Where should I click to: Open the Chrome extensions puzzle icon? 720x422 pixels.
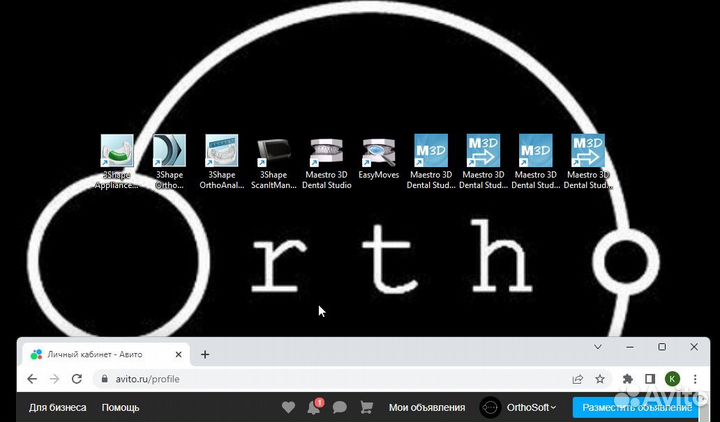pyautogui.click(x=628, y=379)
